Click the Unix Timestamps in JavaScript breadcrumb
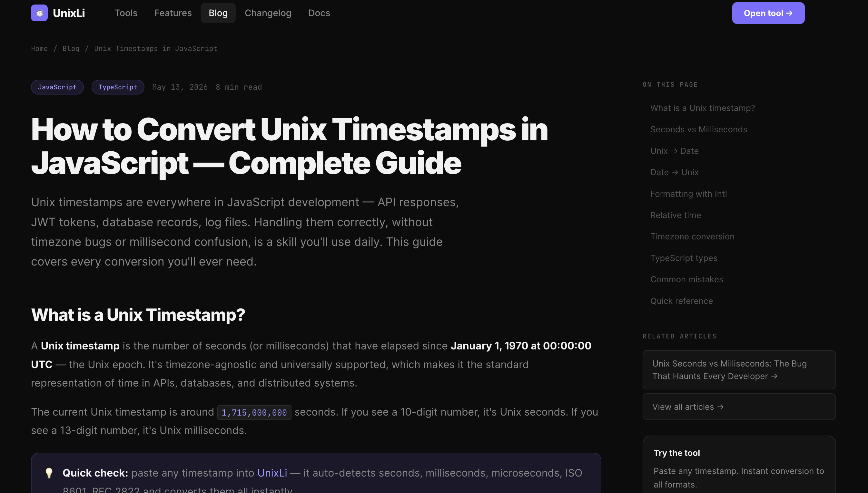 (x=156, y=48)
